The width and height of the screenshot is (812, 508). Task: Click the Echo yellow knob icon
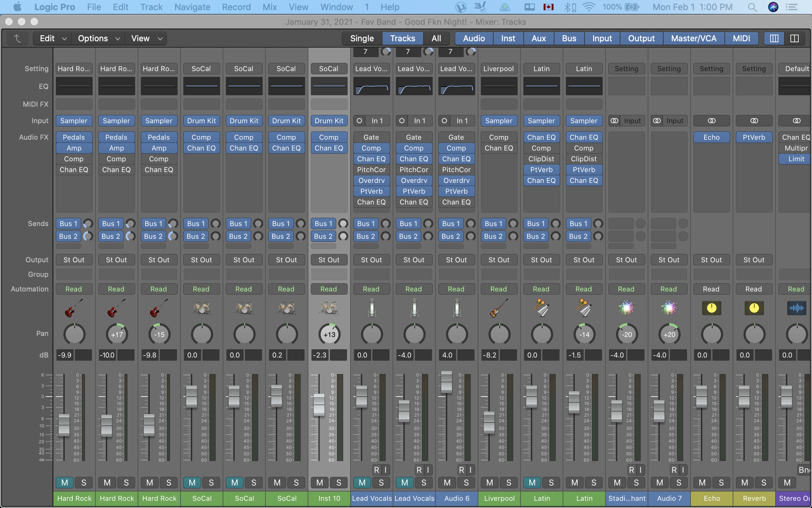coord(711,308)
